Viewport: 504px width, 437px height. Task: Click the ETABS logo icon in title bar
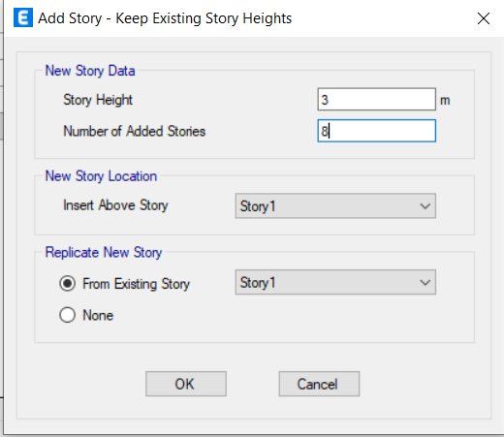tap(23, 18)
